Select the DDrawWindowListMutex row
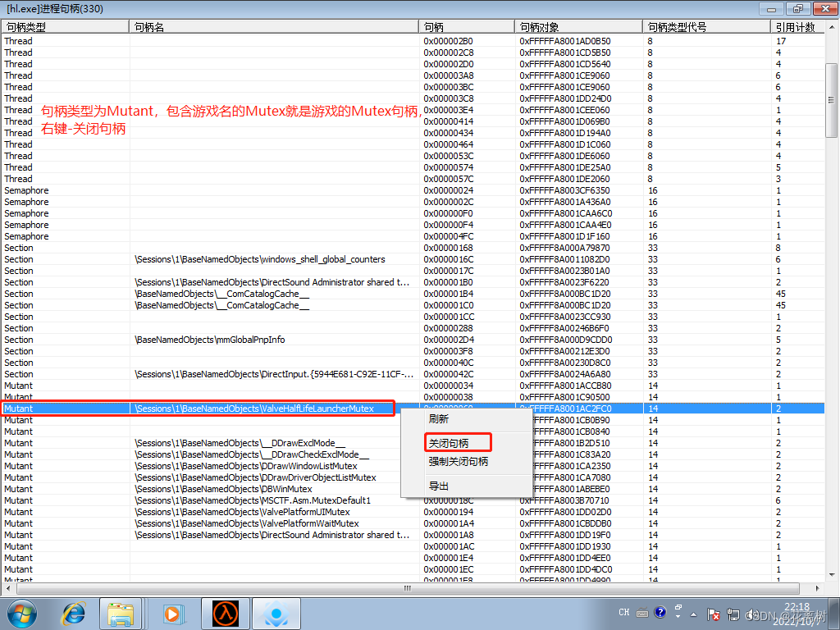The height and width of the screenshot is (630, 840). pos(413,466)
